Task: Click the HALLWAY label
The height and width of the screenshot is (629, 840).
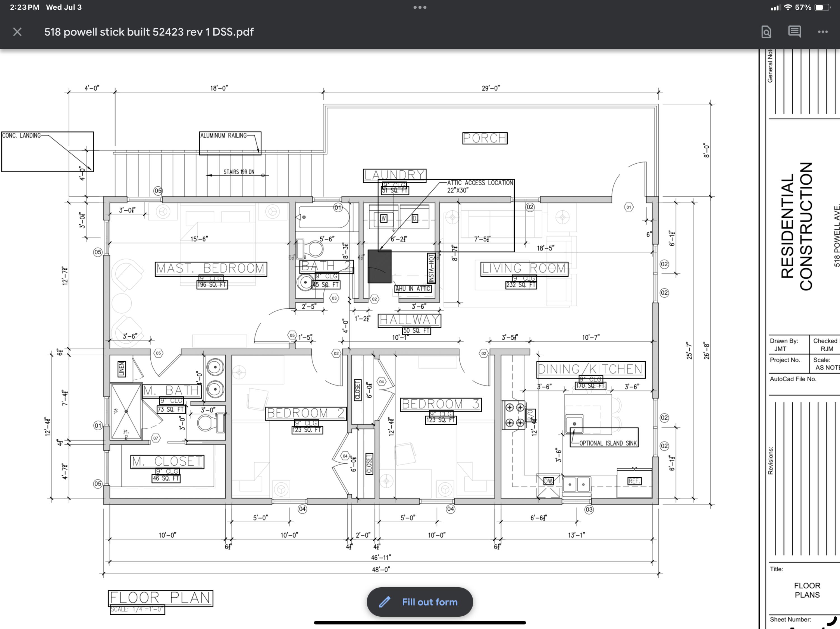Action: point(409,320)
